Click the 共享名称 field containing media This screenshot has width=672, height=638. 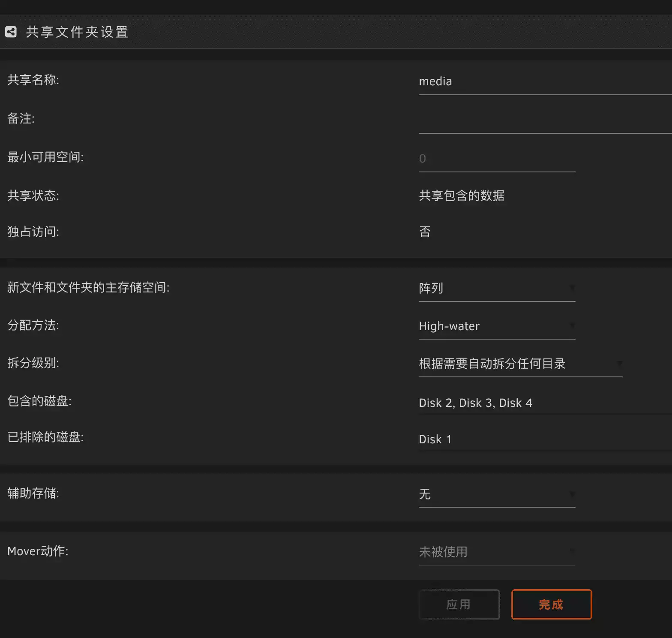tap(544, 82)
